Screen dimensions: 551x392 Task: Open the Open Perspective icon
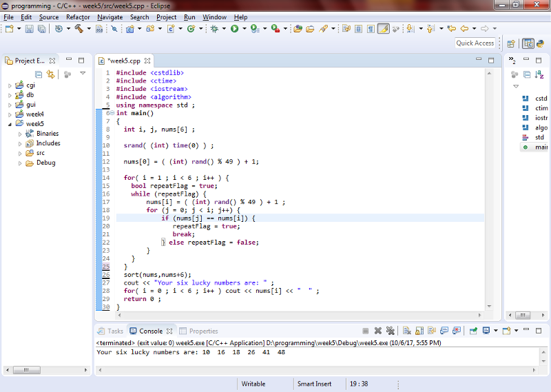[511, 43]
